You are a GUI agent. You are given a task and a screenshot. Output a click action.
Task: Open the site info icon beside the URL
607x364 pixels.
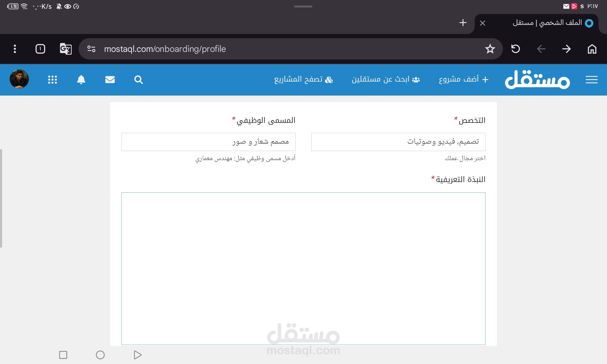tap(91, 49)
